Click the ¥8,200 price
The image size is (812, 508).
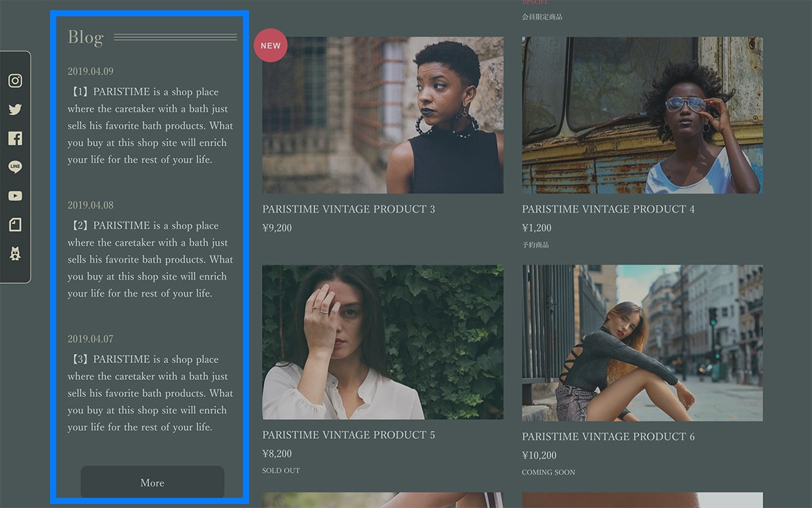tap(277, 454)
